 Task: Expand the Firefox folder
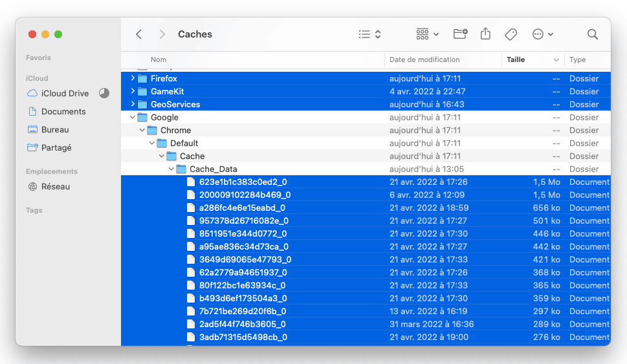point(133,78)
